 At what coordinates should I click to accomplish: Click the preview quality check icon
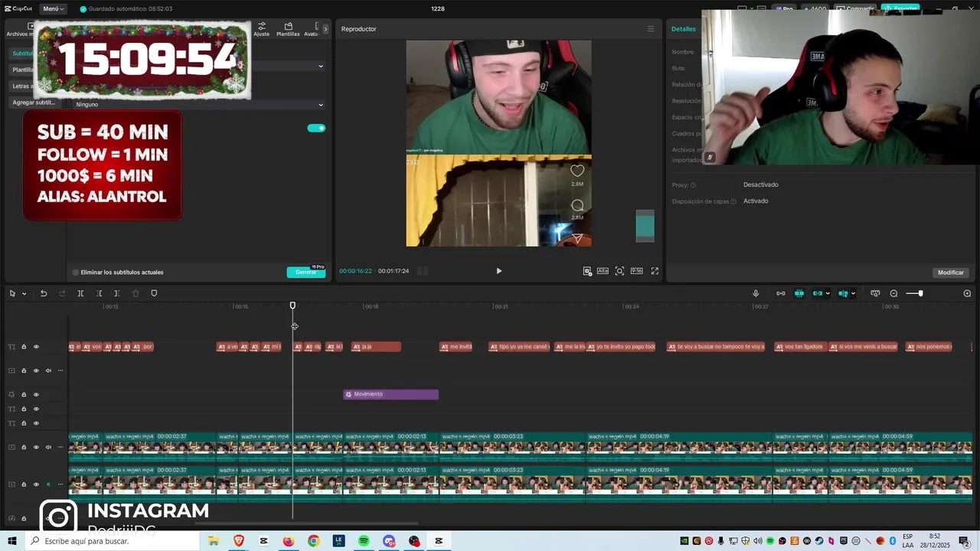pos(587,271)
